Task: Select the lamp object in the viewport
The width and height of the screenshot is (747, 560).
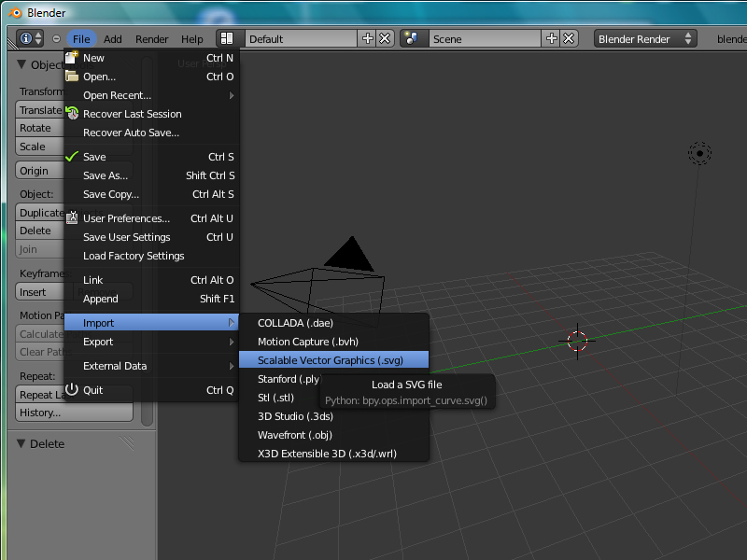Action: click(699, 153)
